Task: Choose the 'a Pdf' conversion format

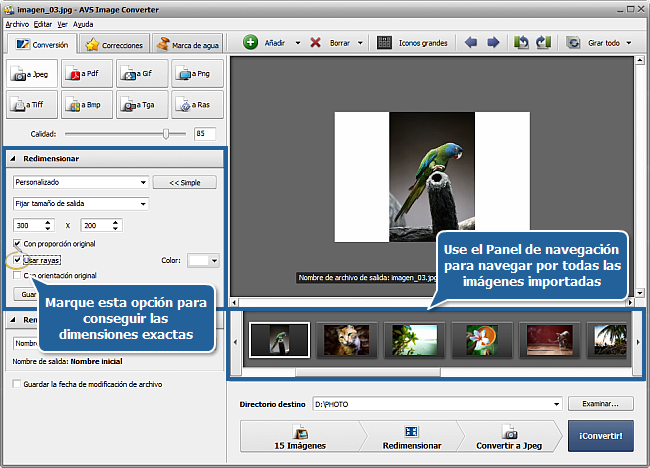Action: pos(87,73)
